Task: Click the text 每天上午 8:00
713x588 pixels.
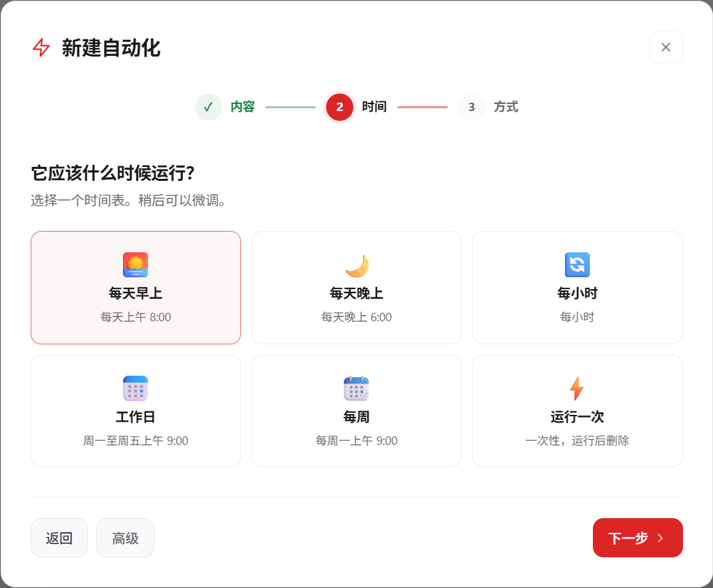Action: [x=135, y=317]
